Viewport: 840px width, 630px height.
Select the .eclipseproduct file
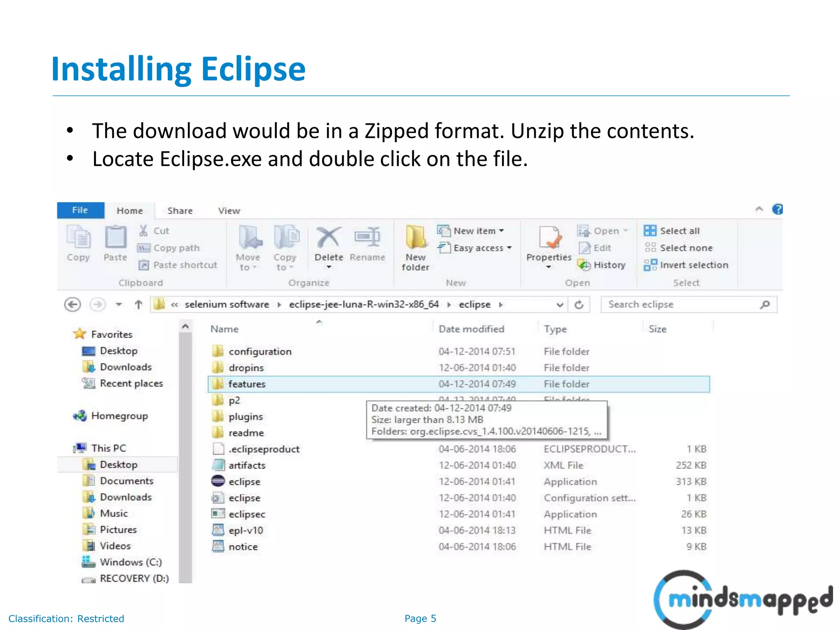pyautogui.click(x=459, y=449)
